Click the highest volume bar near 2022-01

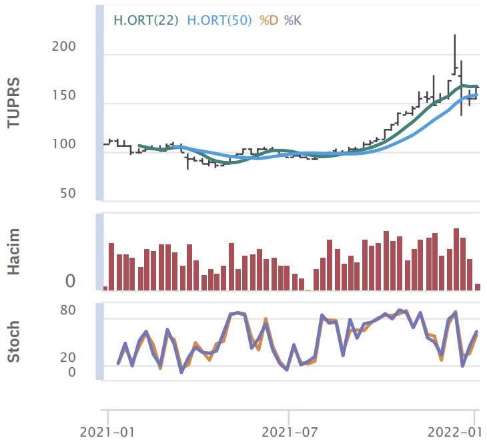coord(456,259)
